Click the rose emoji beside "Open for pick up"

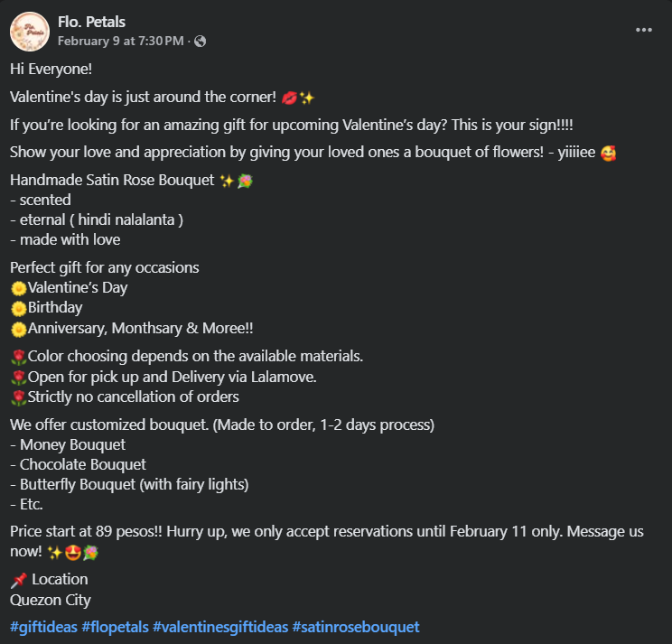pyautogui.click(x=18, y=377)
